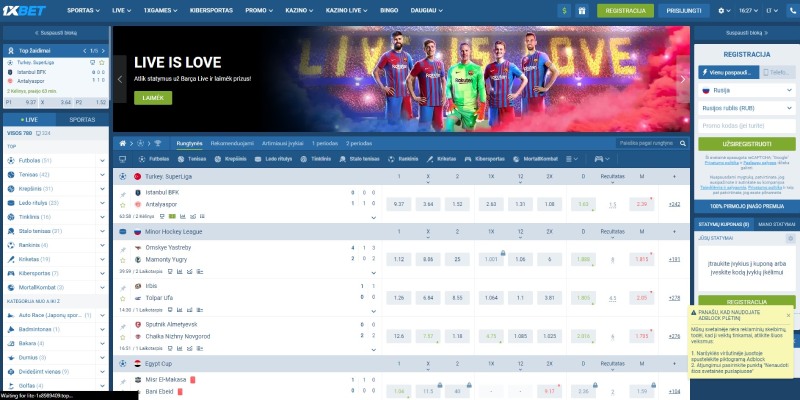This screenshot has height=400, width=800.
Task: Select P2 1.52 odds in Top Žaidimai
Action: click(x=92, y=103)
